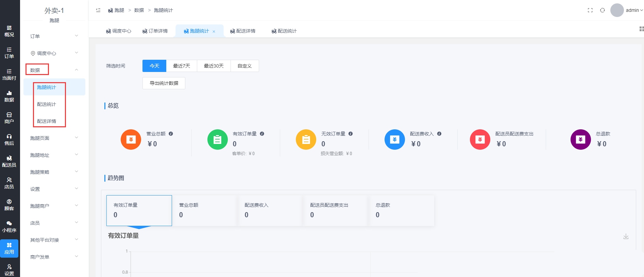Select the 今天 time filter

[154, 66]
